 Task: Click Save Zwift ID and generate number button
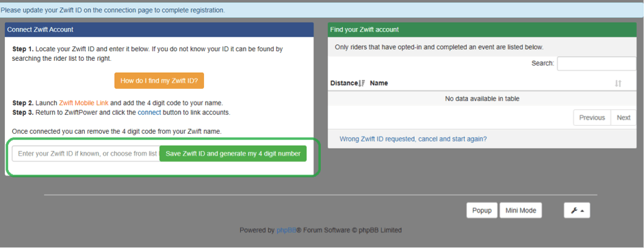(x=233, y=154)
